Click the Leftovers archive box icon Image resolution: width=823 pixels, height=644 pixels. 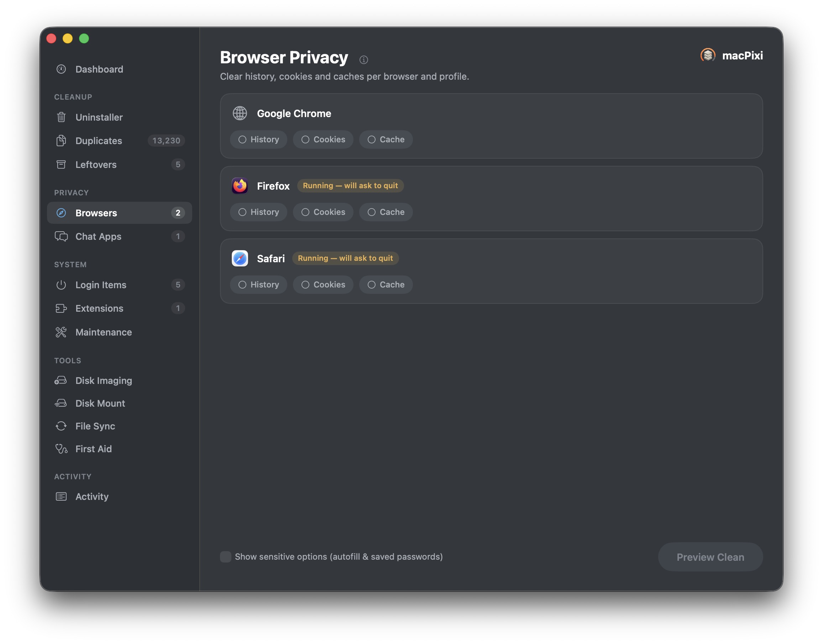click(x=61, y=164)
